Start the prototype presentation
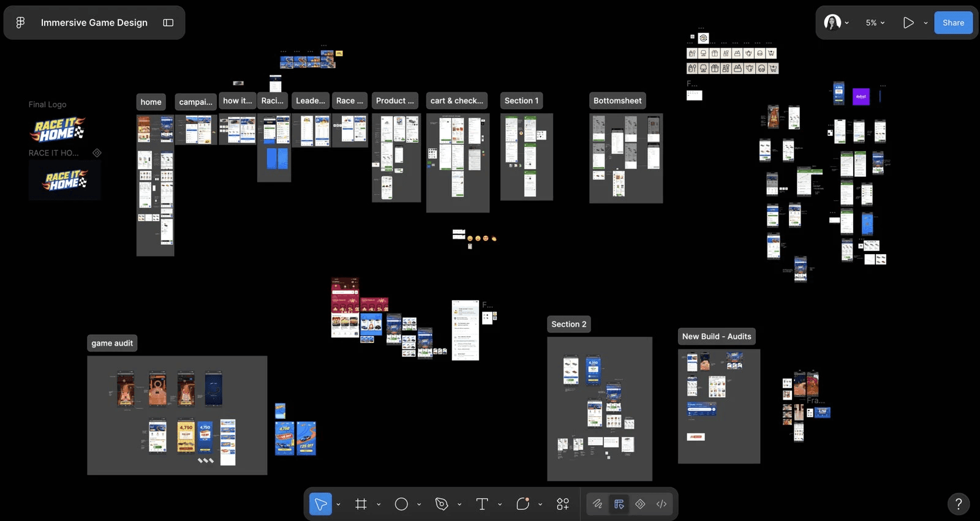Viewport: 980px width, 521px height. click(x=908, y=23)
